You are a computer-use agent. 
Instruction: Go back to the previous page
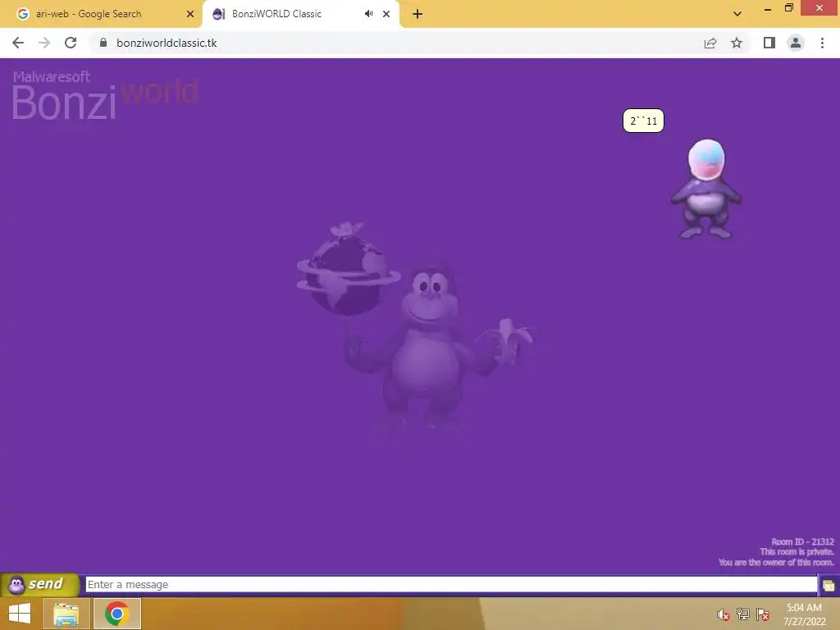(18, 43)
